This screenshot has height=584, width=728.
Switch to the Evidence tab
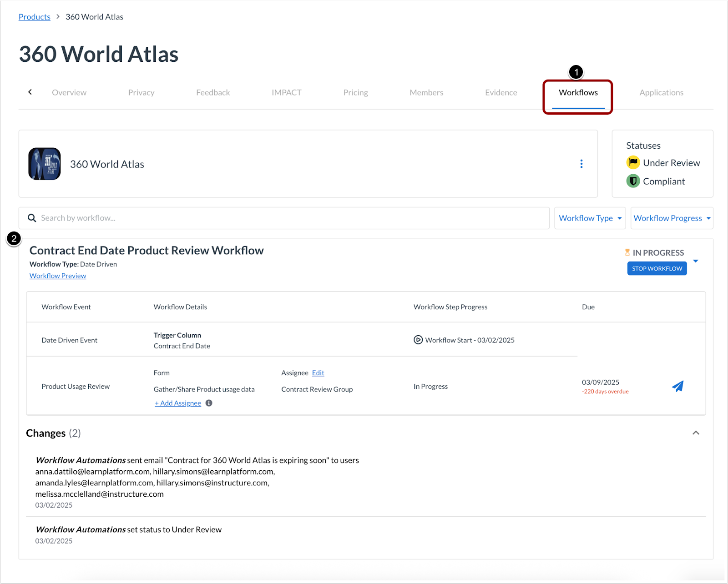tap(501, 92)
